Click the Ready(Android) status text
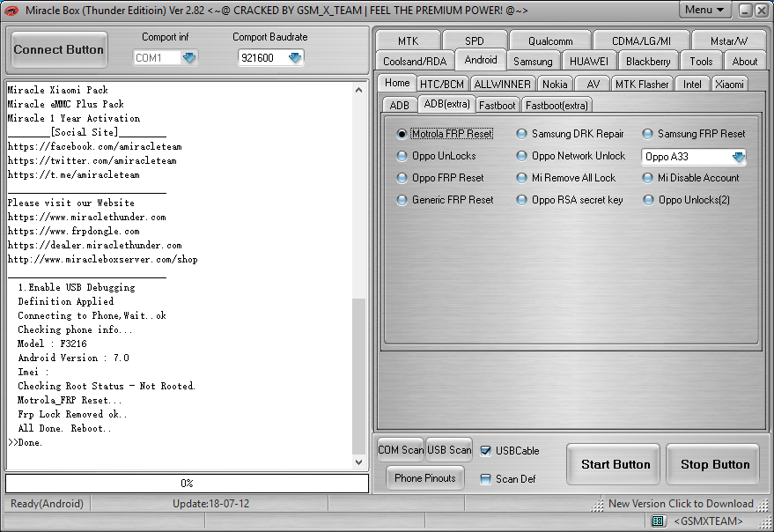 click(47, 503)
